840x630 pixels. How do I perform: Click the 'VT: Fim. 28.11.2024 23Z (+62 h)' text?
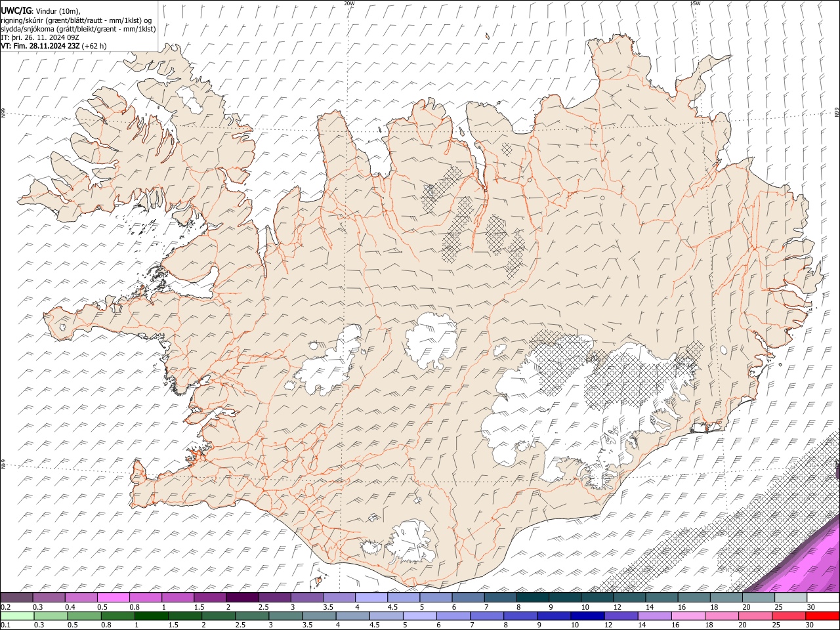pos(54,46)
